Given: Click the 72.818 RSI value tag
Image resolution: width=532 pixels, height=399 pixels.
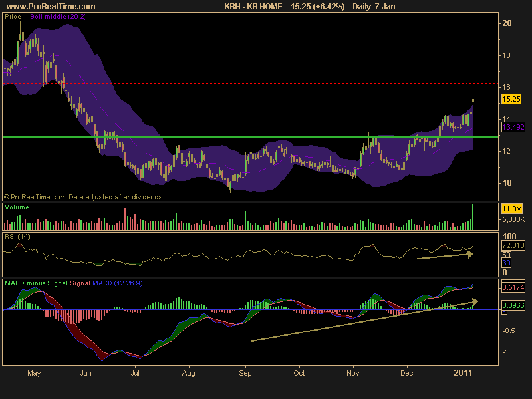Looking at the screenshot, I should (513, 245).
